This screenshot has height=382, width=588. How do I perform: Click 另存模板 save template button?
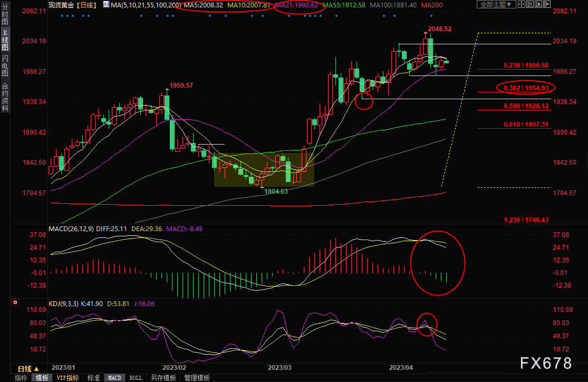[163, 378]
